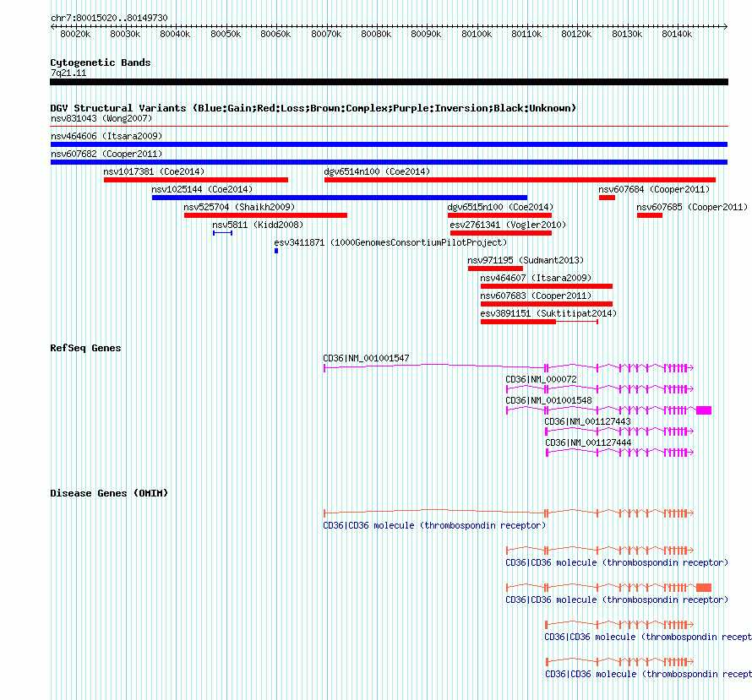Open the nsv971195 (Sudmant2013) red bar

pyautogui.click(x=495, y=269)
